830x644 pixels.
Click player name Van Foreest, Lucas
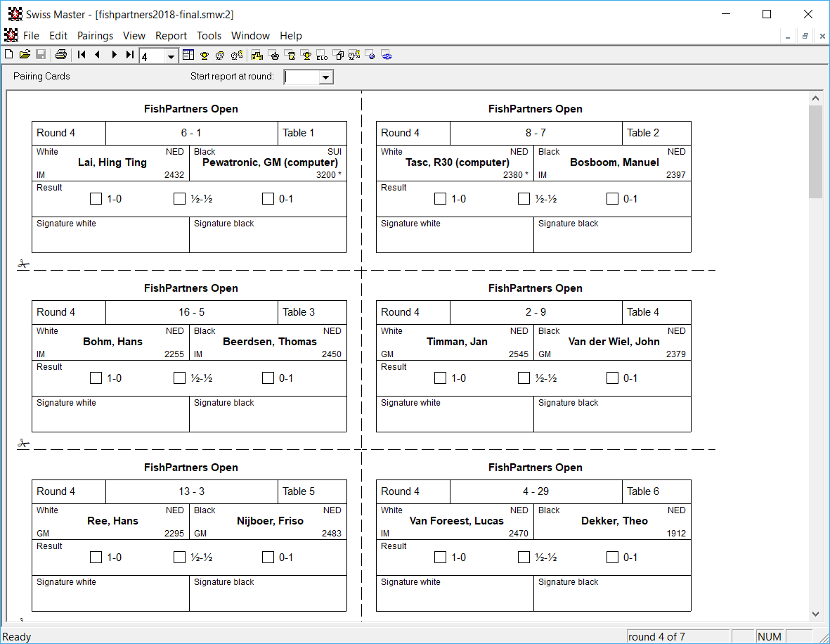[456, 520]
